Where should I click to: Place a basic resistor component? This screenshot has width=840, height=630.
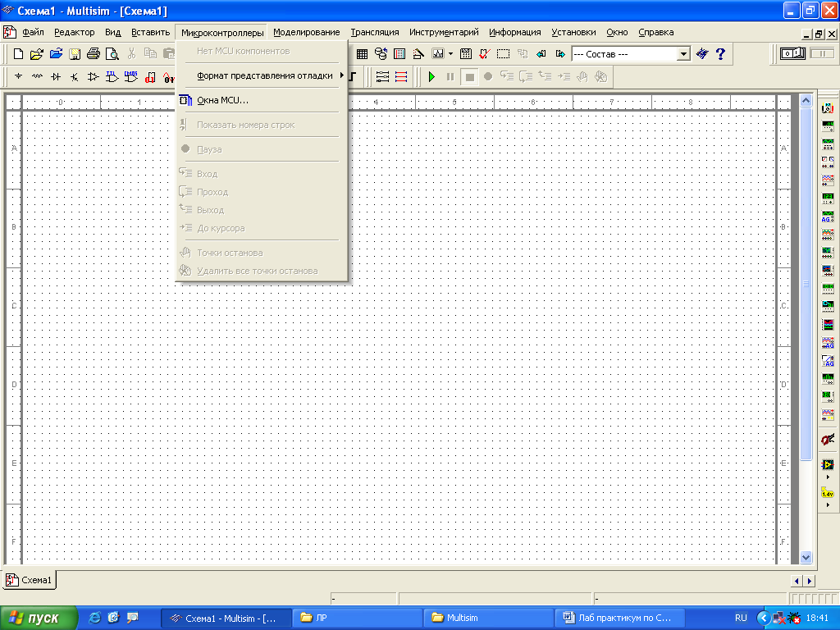(x=37, y=76)
